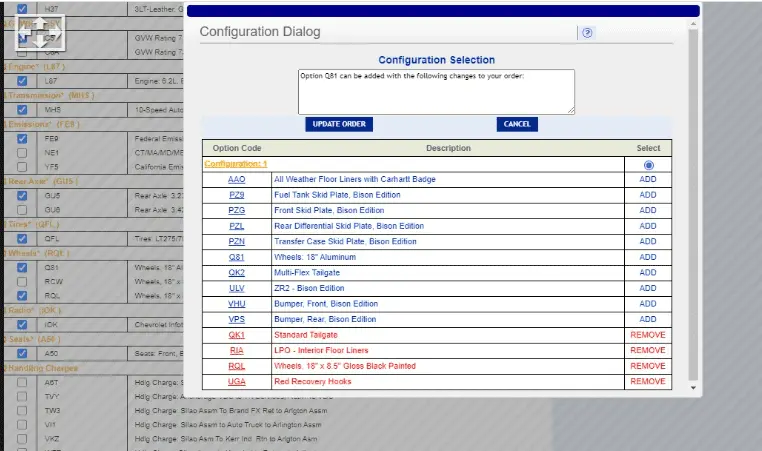
Task: Click the RQL option code link
Action: (236, 366)
